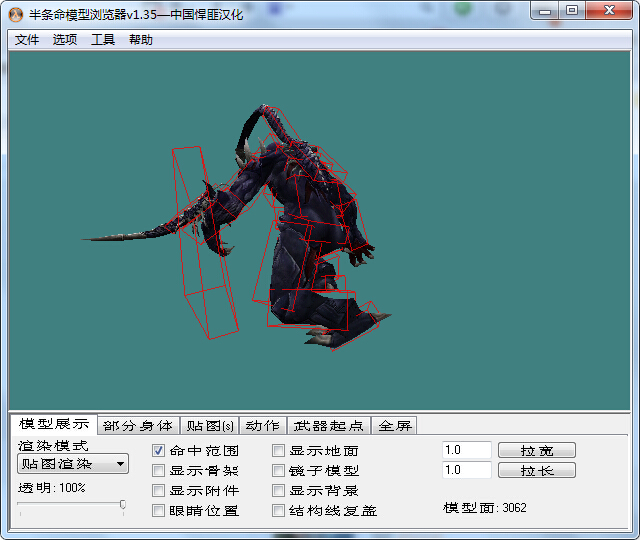Open the 全屏 tab
Screen dimensions: 640x540
pyautogui.click(x=395, y=425)
